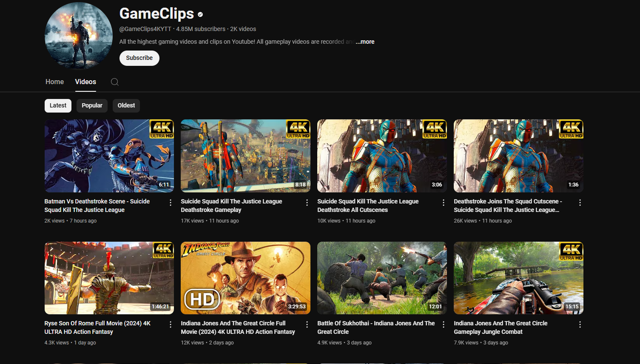The image size is (640, 364).
Task: Click '2K views • 7 hours ago' metadata
Action: pos(71,221)
